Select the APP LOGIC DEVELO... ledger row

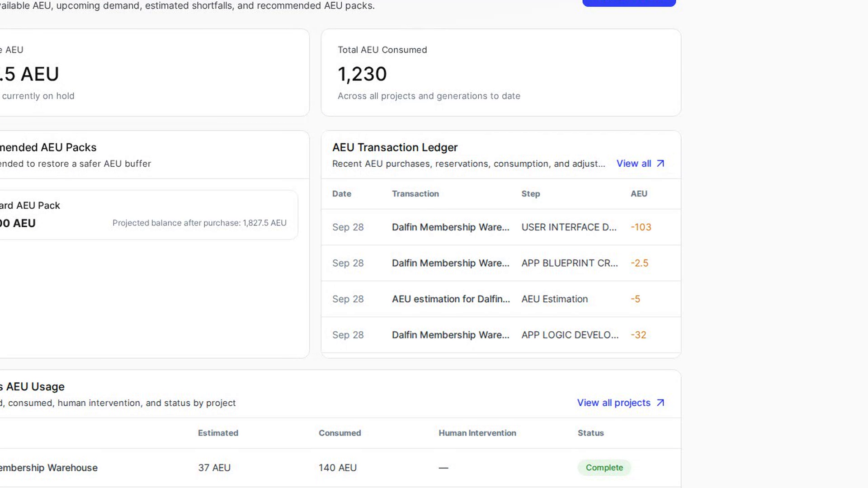click(x=501, y=335)
